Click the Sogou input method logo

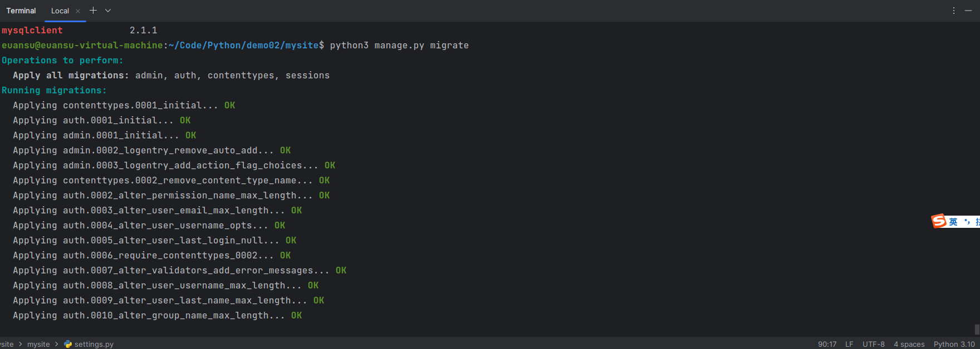(939, 221)
